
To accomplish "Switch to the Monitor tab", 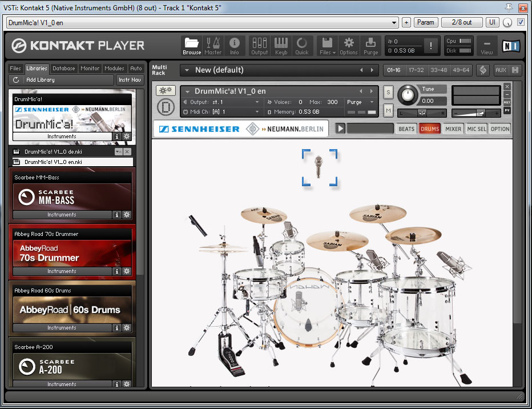I will pos(90,68).
